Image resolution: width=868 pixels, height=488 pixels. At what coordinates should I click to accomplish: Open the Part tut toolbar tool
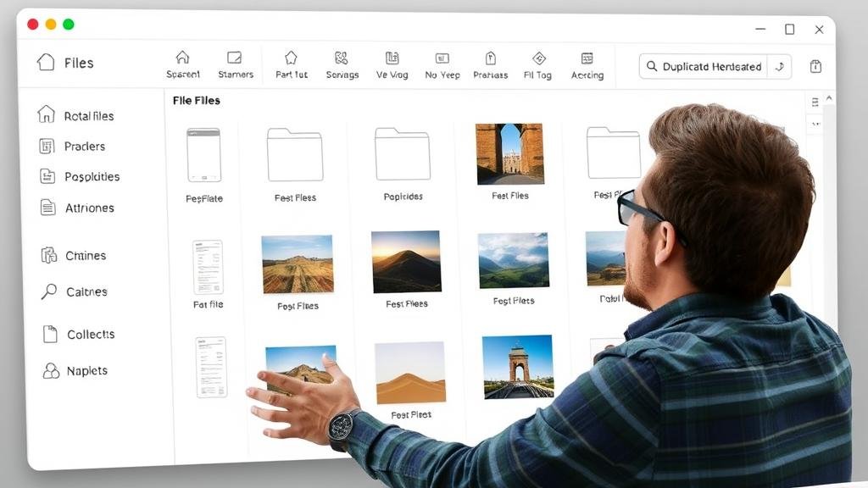click(291, 58)
